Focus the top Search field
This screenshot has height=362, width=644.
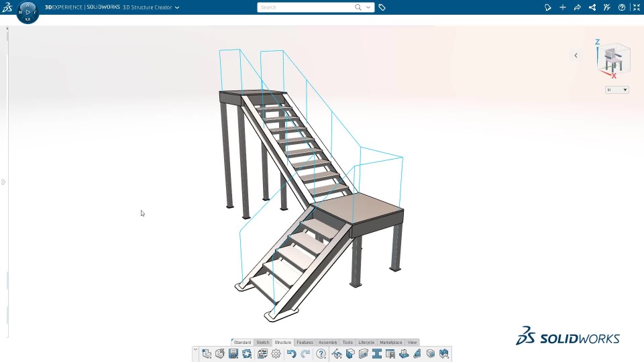coord(306,7)
